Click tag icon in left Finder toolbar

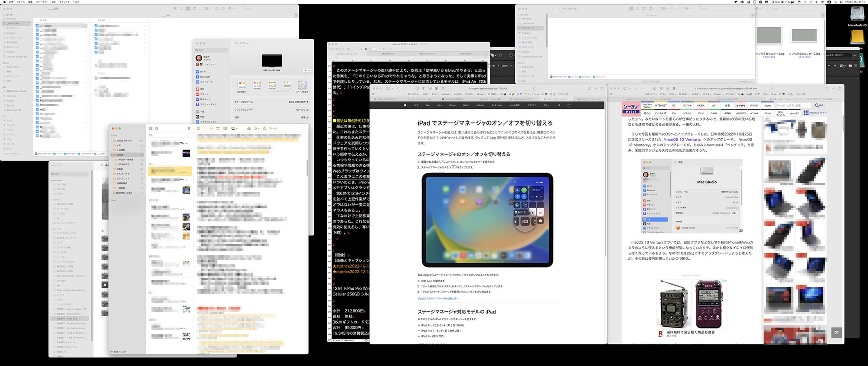[x=223, y=9]
